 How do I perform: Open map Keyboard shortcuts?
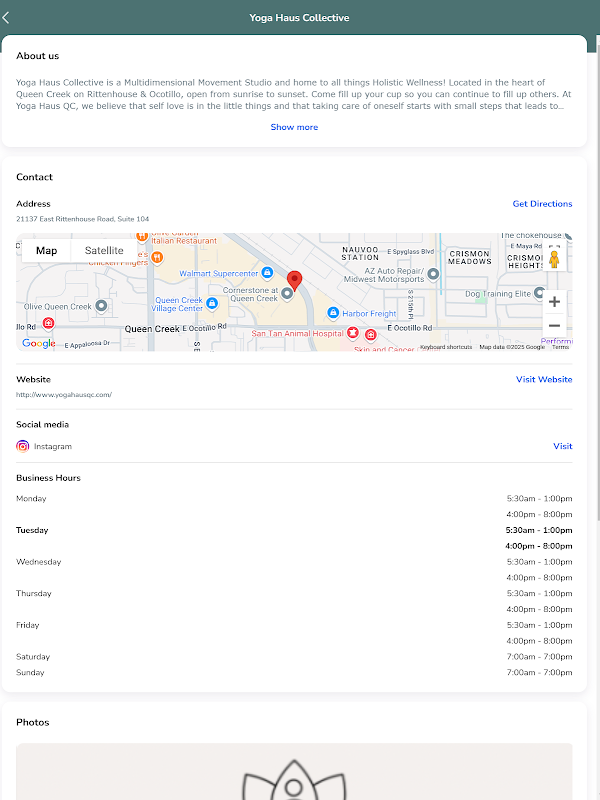[446, 347]
